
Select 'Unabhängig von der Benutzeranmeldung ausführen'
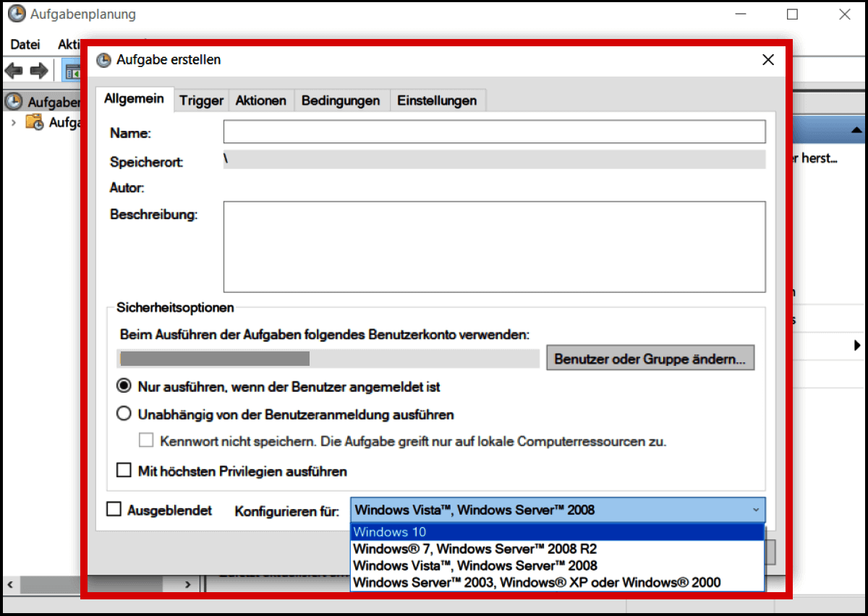(x=124, y=415)
